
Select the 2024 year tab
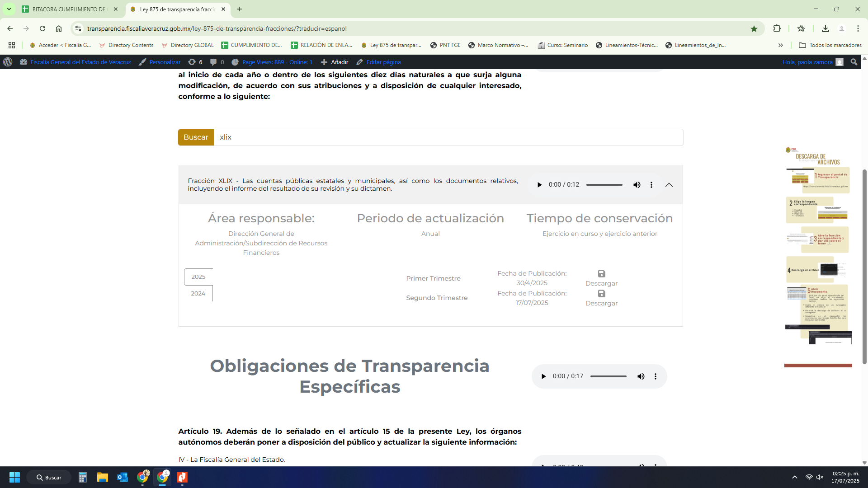coord(198,294)
